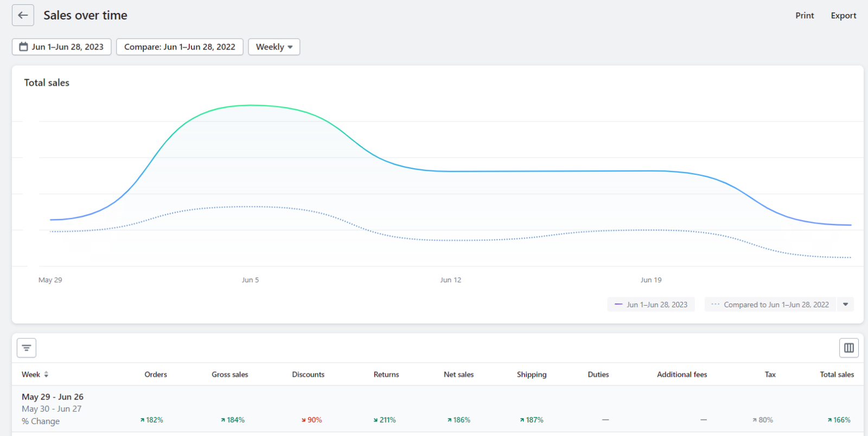The height and width of the screenshot is (436, 868).
Task: Click the calendar icon in date range
Action: point(24,47)
